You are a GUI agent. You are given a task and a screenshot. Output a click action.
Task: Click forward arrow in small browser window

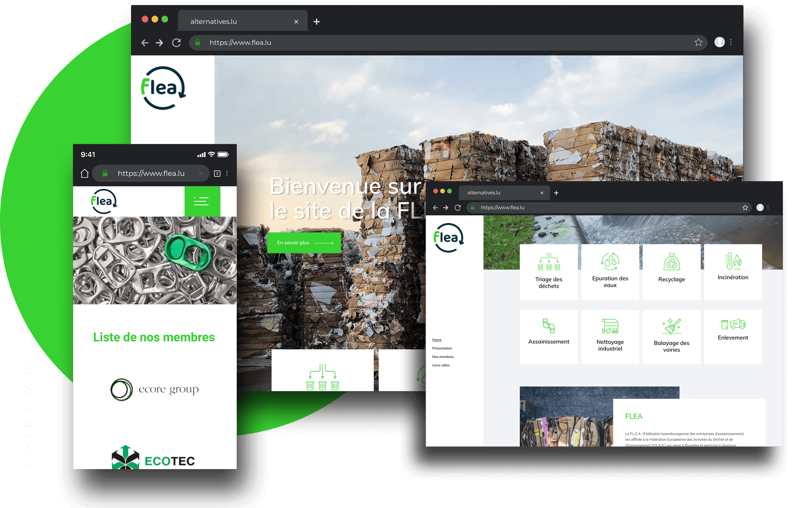[445, 207]
